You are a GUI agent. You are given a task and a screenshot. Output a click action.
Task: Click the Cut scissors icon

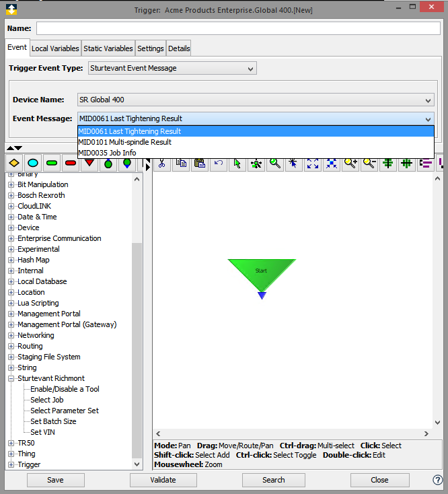click(x=162, y=163)
